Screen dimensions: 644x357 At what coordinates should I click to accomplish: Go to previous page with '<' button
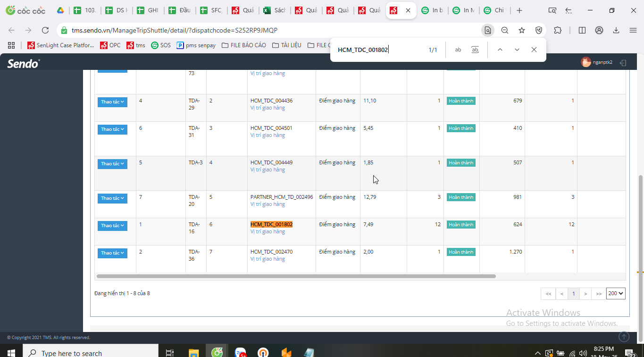pos(562,294)
